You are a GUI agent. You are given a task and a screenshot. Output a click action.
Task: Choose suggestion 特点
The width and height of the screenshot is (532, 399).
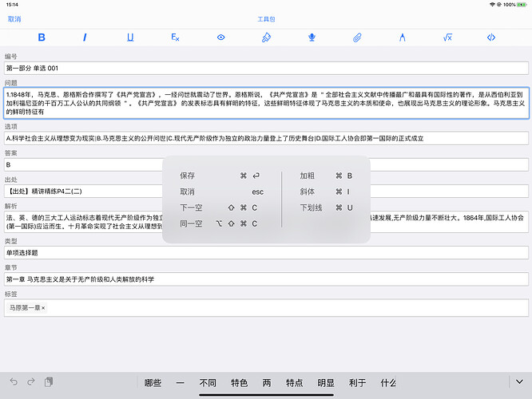click(x=294, y=383)
